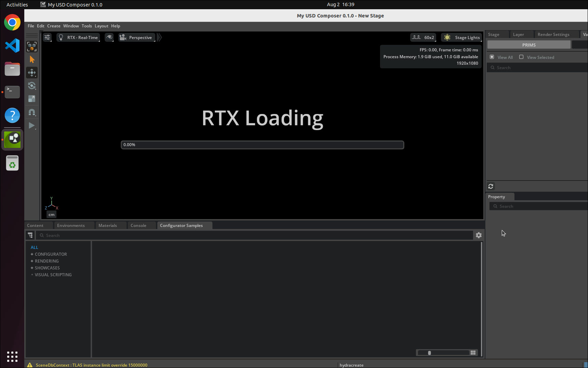Viewport: 588px width, 368px height.
Task: Toggle the browser tree view icon
Action: tap(30, 235)
